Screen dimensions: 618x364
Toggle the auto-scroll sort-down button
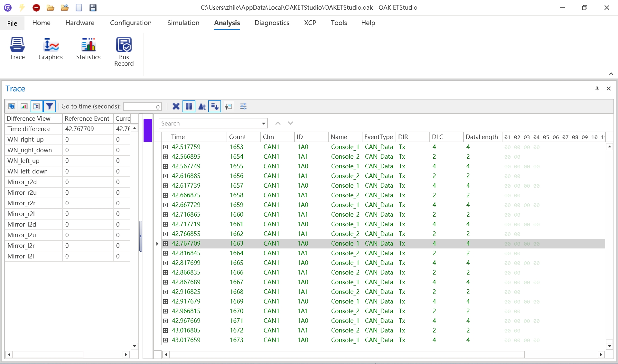[215, 106]
